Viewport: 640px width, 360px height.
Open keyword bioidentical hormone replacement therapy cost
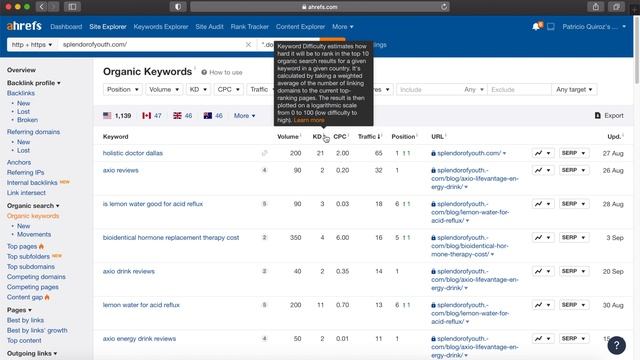pyautogui.click(x=171, y=238)
